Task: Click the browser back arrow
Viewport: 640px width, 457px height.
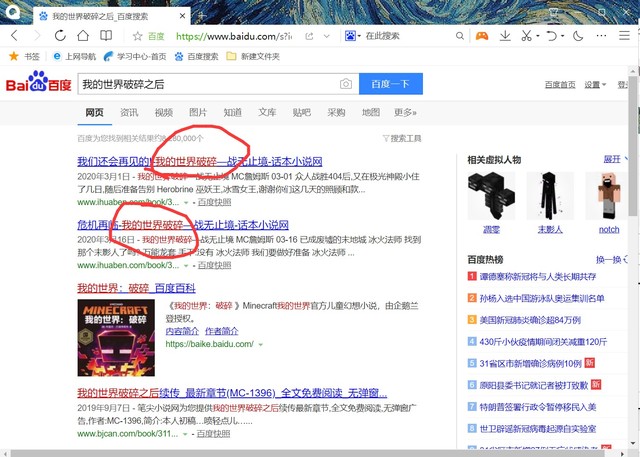Action: click(12, 36)
